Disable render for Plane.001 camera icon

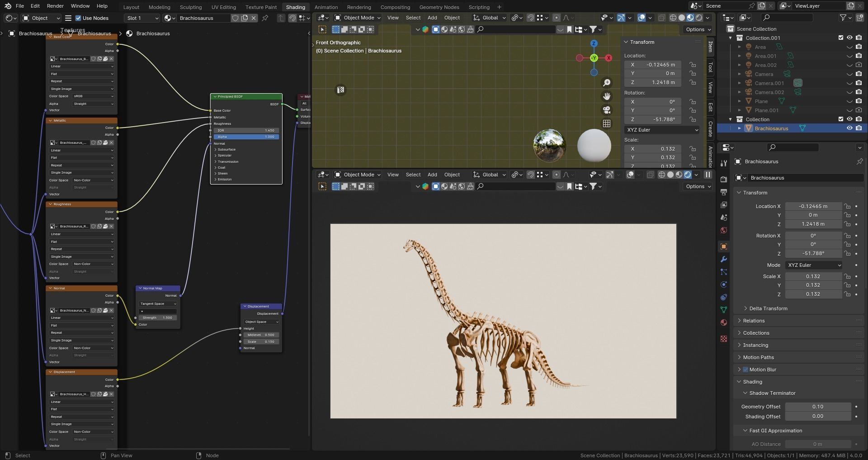coord(859,110)
